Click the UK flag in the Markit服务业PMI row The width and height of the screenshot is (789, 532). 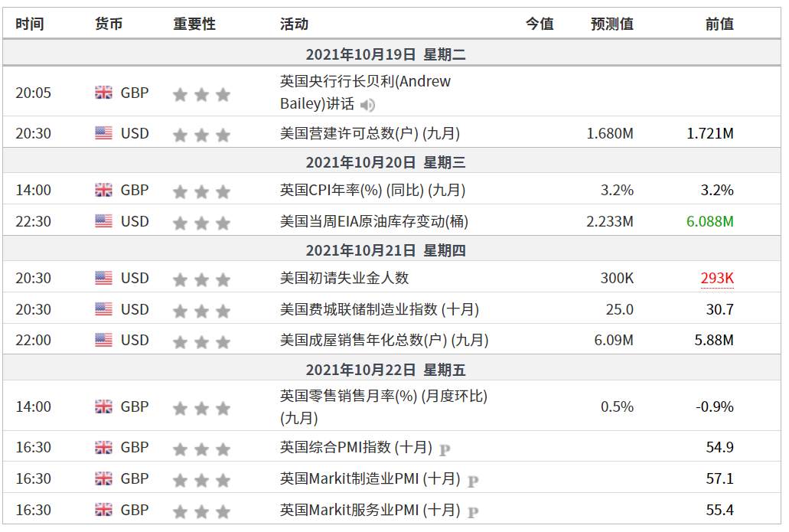click(103, 509)
